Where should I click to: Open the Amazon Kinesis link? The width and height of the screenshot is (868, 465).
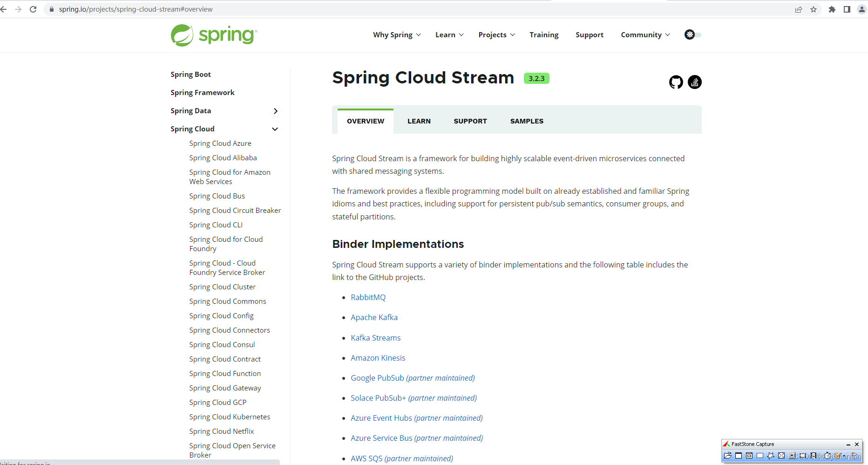pyautogui.click(x=378, y=358)
